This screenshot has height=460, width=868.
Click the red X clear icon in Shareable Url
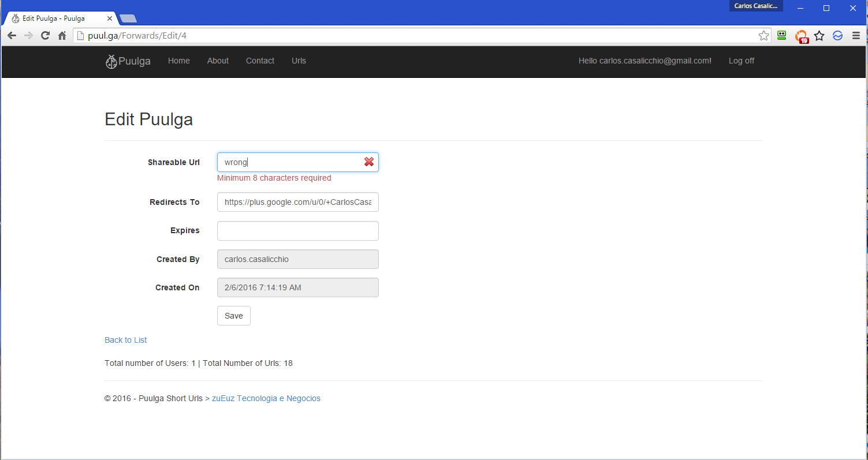369,162
